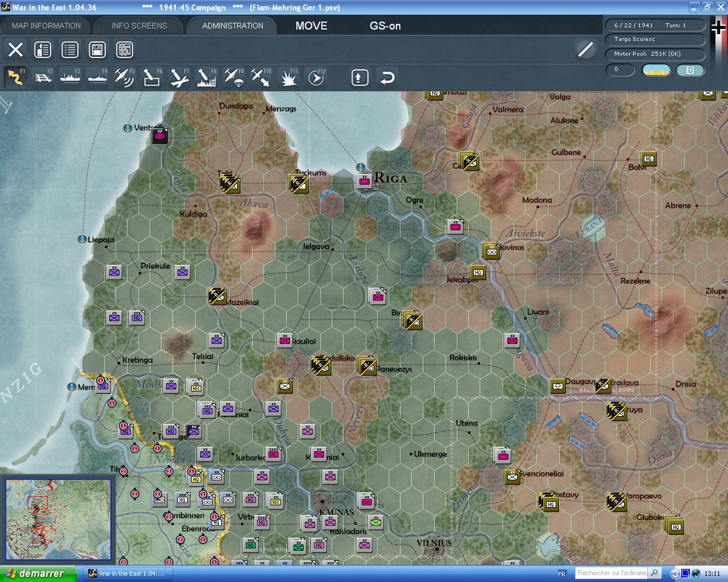Viewport: 728px width, 582px height.
Task: Switch to the INFO SCREENS tab
Action: tap(139, 26)
